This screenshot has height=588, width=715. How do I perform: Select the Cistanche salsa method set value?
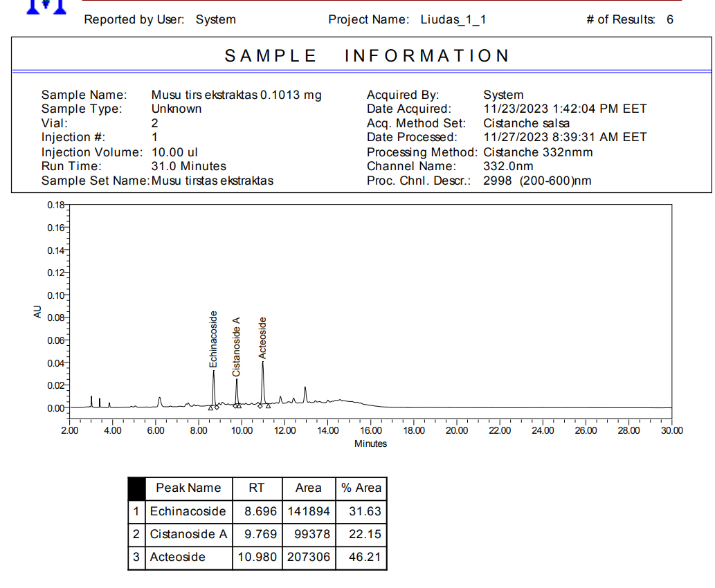click(526, 123)
